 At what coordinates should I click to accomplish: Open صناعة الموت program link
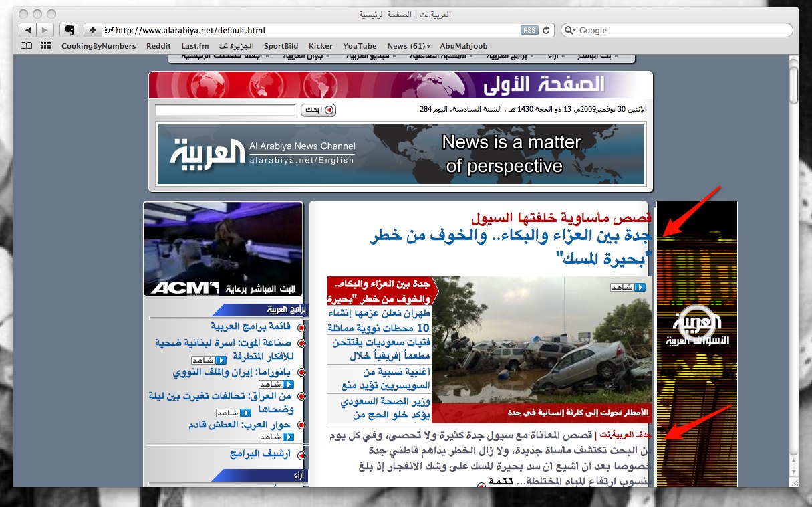point(224,348)
